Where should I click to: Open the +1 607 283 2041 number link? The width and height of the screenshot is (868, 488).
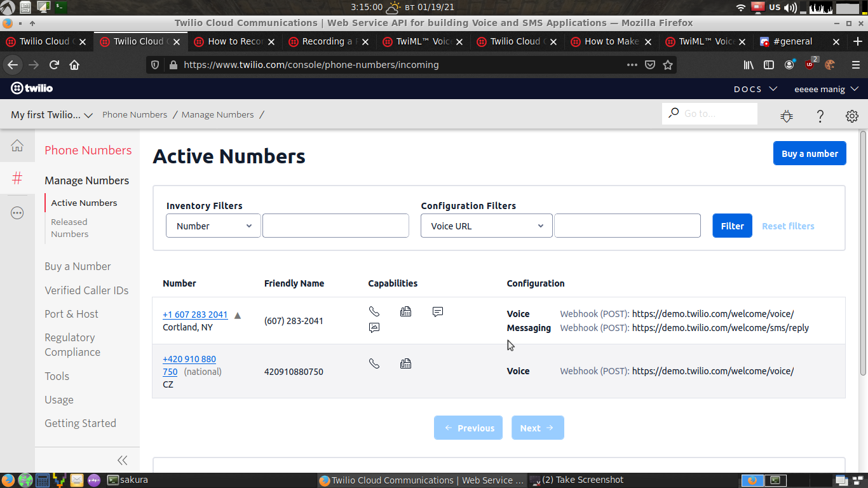(x=195, y=315)
